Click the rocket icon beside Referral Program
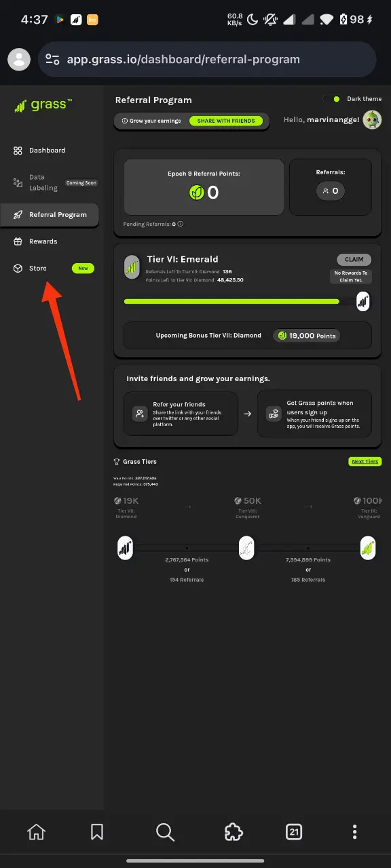The height and width of the screenshot is (868, 391). 18,215
